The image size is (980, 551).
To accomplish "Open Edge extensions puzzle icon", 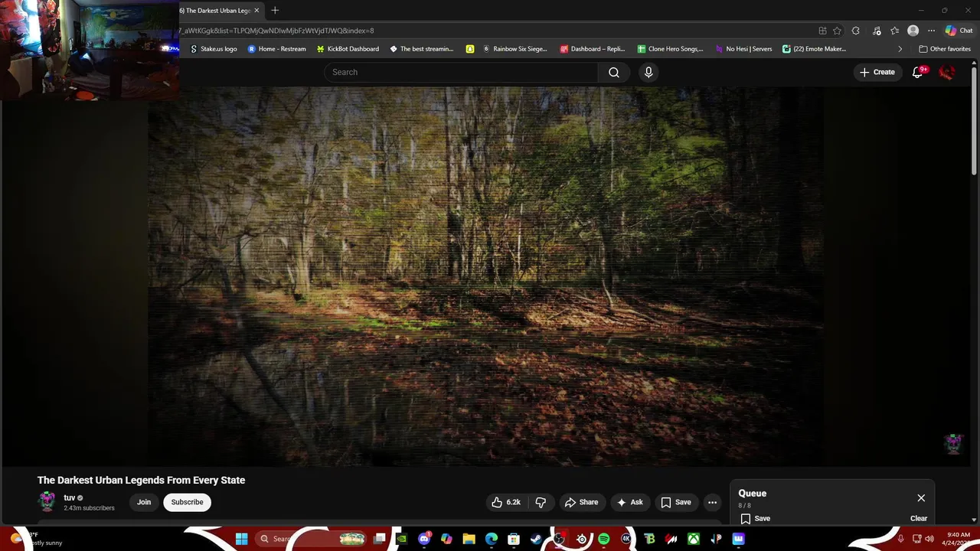I will pos(856,31).
